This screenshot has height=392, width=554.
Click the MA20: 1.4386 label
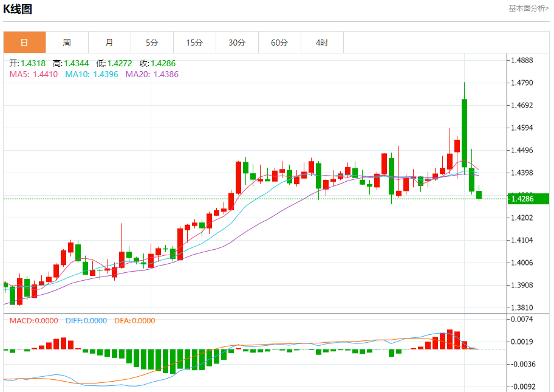point(152,74)
